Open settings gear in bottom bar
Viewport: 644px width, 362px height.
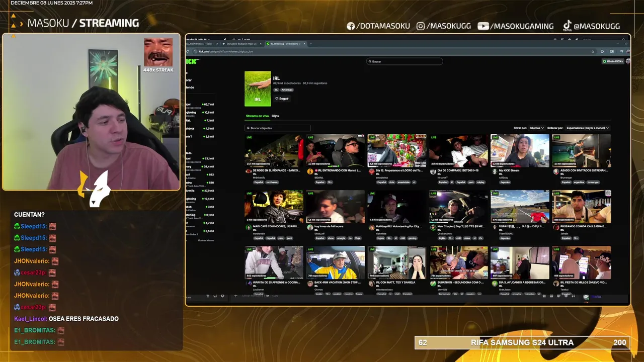point(222,296)
